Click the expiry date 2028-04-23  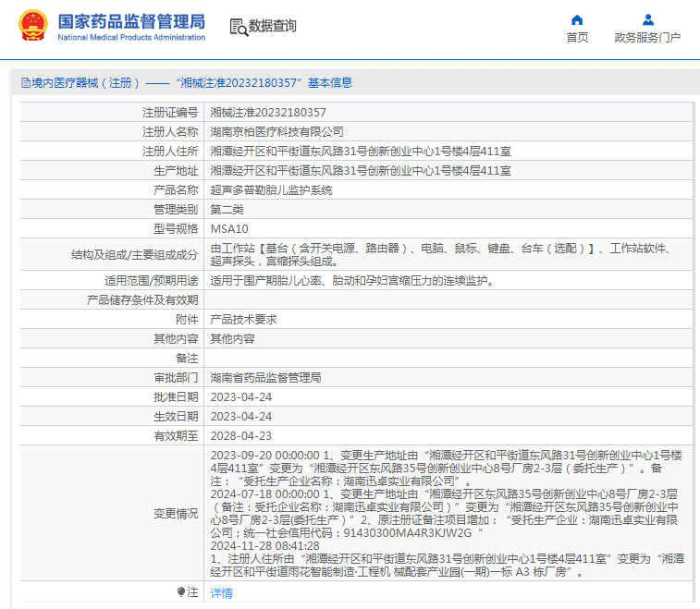(240, 436)
